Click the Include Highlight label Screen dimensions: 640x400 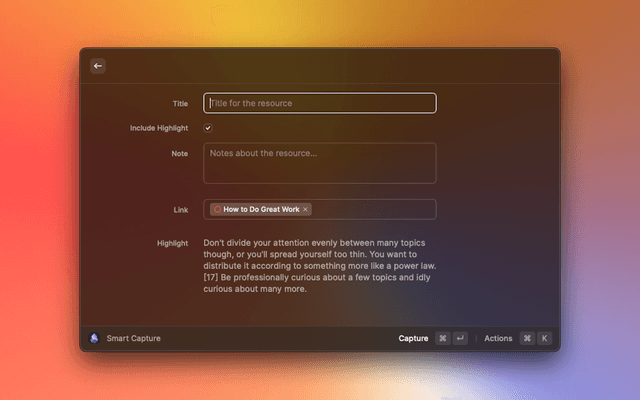pos(158,128)
